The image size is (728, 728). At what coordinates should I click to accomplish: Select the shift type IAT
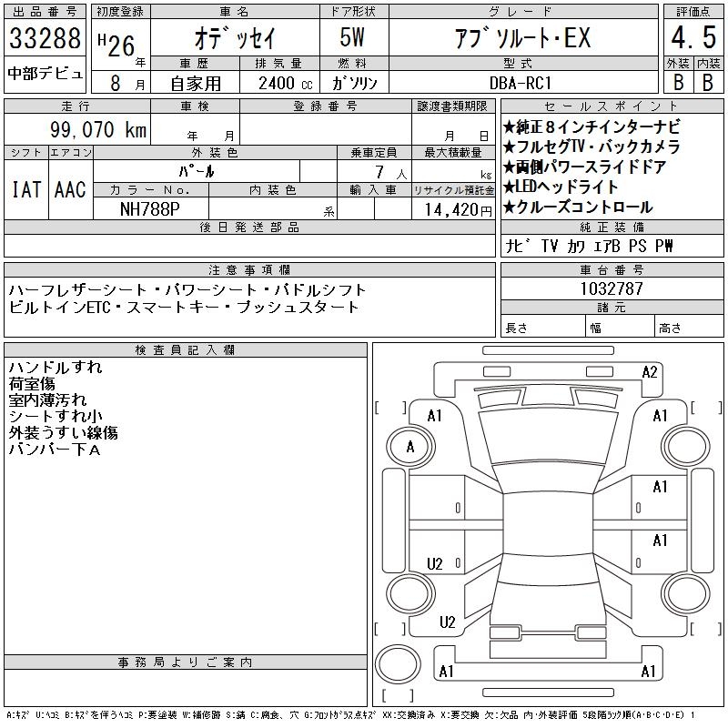coord(26,189)
